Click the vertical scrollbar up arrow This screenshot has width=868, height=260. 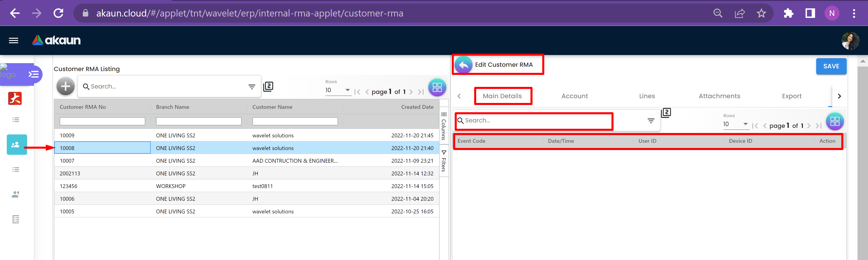pyautogui.click(x=863, y=61)
